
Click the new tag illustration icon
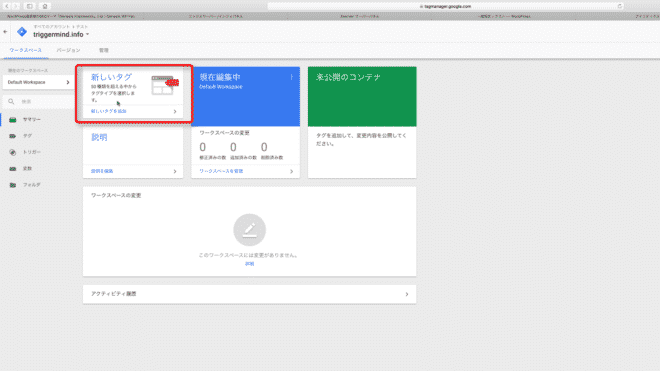(165, 85)
